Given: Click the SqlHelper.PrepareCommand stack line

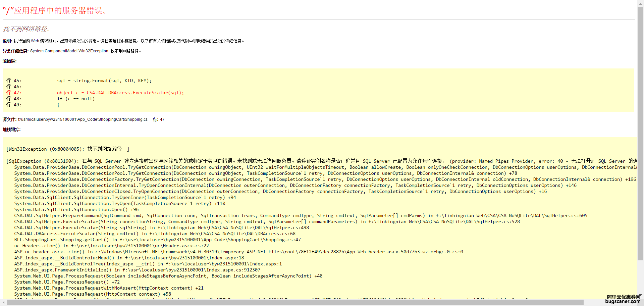Looking at the screenshot, I should [301, 215].
